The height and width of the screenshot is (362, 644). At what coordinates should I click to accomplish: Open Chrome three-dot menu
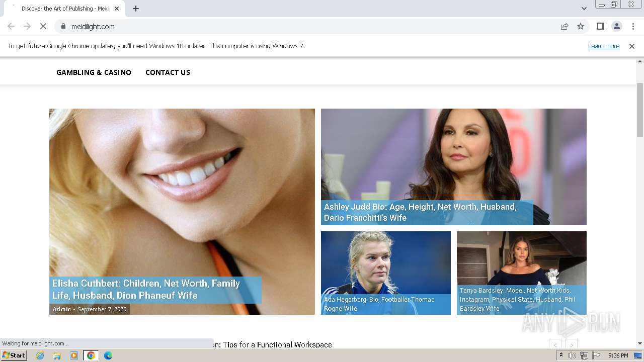[x=633, y=27]
